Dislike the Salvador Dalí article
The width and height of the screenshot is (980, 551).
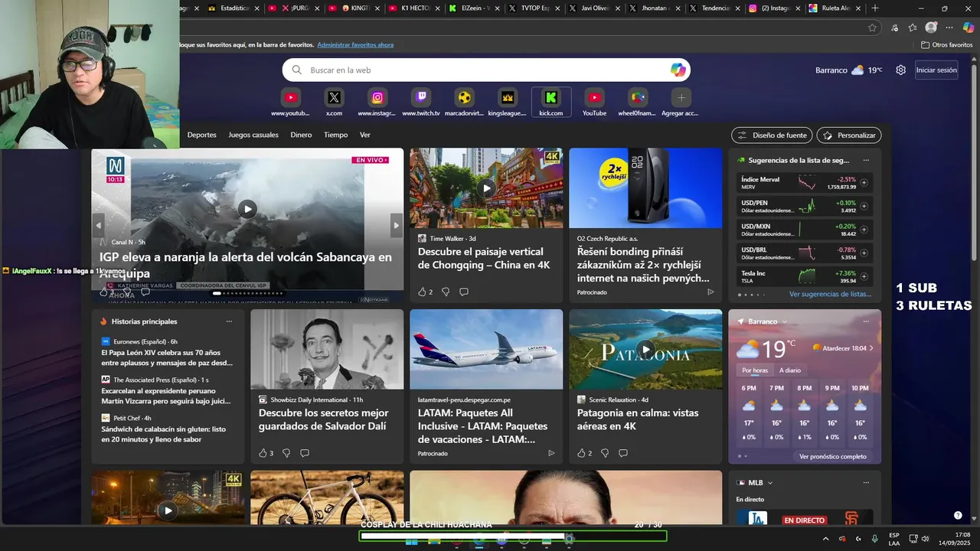[x=286, y=453]
